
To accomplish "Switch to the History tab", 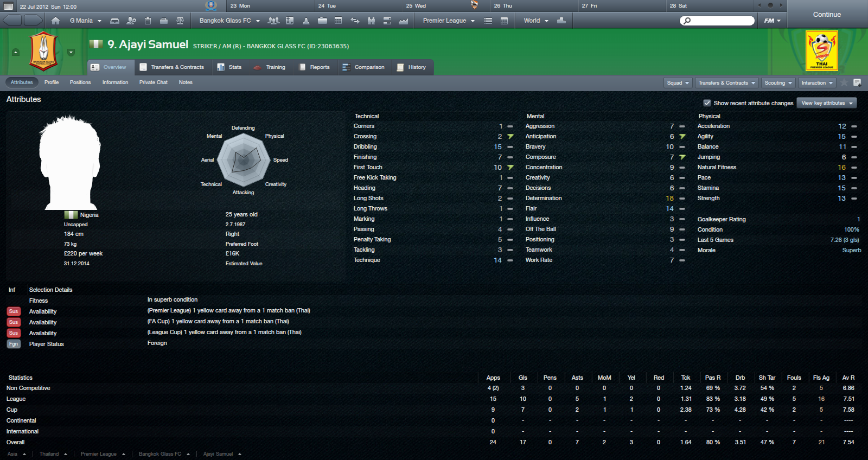I will (412, 67).
